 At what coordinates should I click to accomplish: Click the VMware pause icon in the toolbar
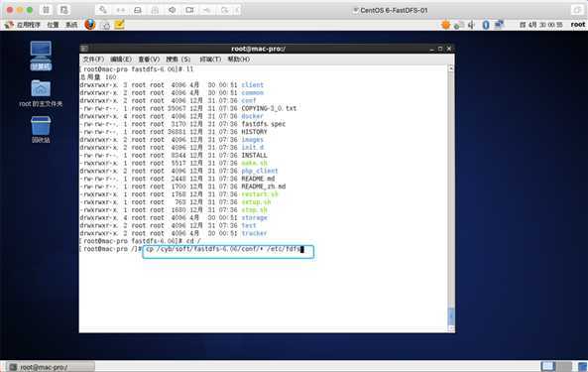click(46, 10)
